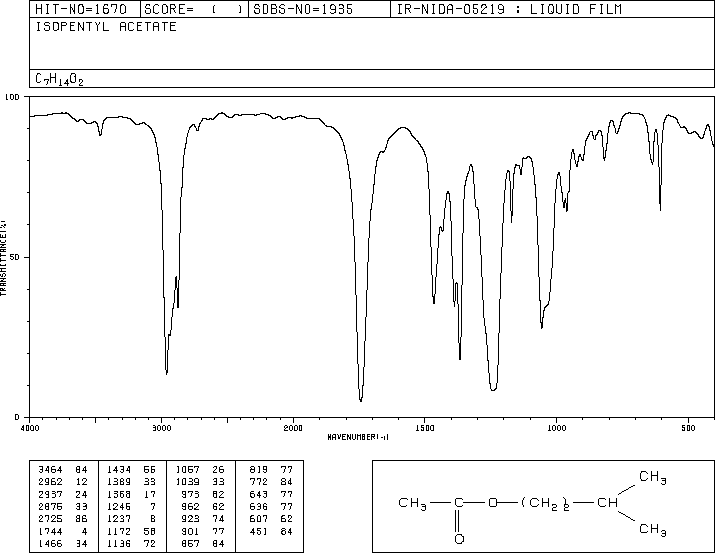Image resolution: width=715 pixels, height=553 pixels.
Task: Click the TRANSMITTANCE vertical axis label
Action: pyautogui.click(x=3, y=258)
